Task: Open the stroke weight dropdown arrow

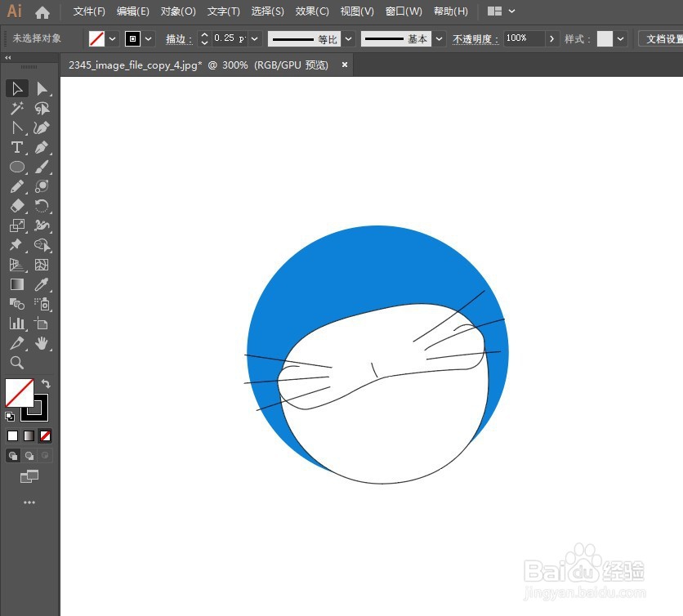Action: pyautogui.click(x=255, y=38)
